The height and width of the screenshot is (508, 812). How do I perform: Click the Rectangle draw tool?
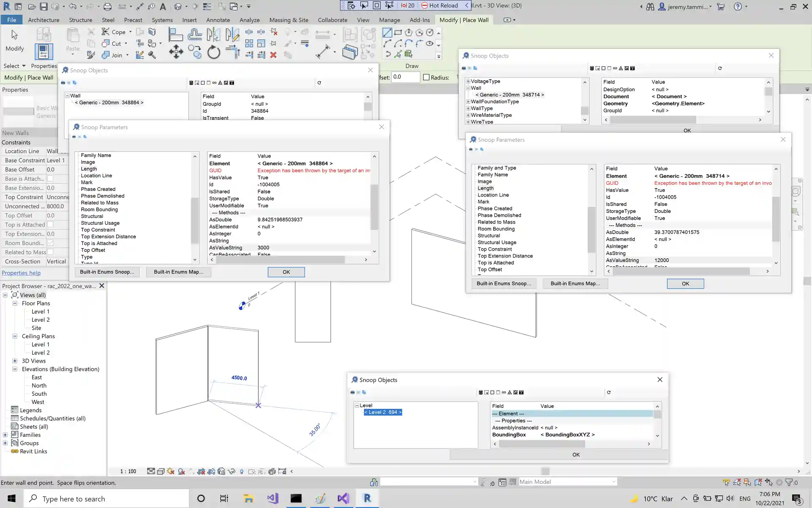tap(398, 33)
